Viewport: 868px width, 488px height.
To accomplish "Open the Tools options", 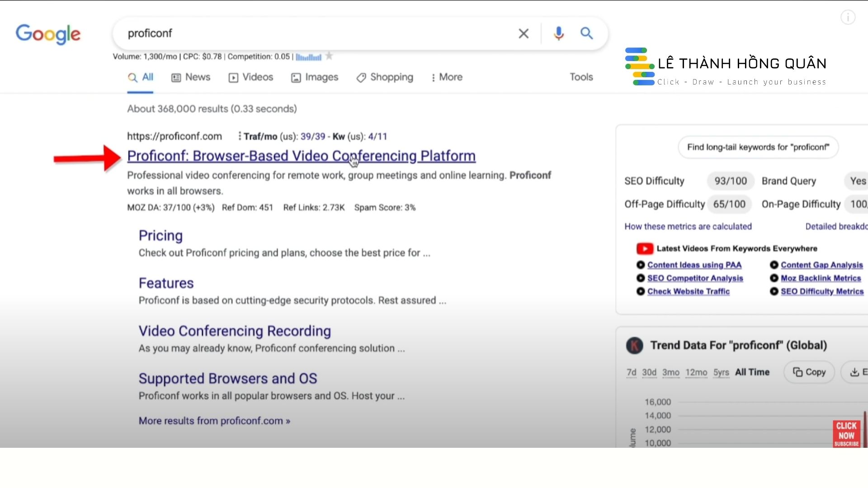I will click(581, 77).
